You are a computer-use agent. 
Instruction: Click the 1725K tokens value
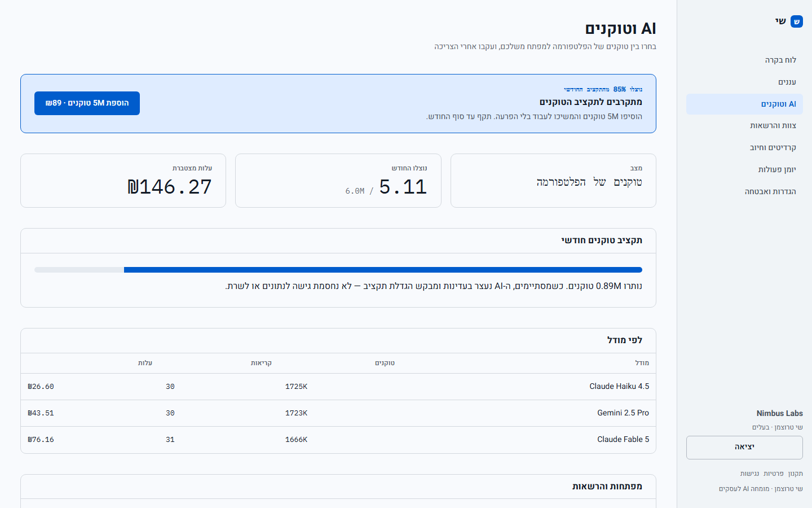296,387
